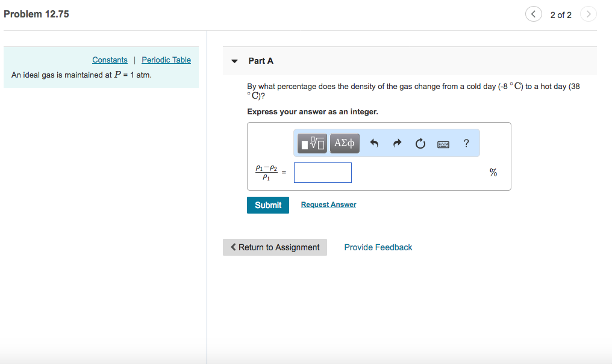The width and height of the screenshot is (612, 364).
Task: Click the 2 of 2 page indicator
Action: [x=561, y=14]
